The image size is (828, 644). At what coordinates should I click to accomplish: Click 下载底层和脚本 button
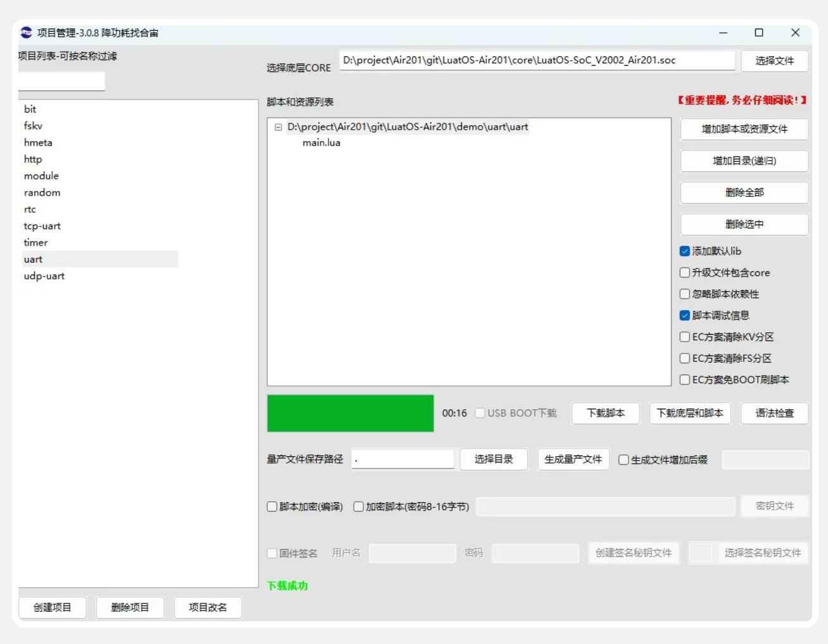tap(690, 413)
